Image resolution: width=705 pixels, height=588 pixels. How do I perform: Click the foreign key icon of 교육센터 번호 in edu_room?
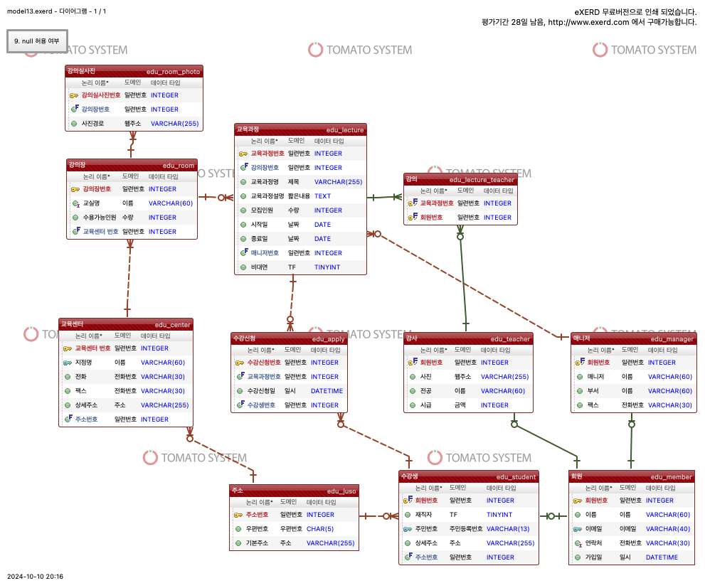point(76,231)
